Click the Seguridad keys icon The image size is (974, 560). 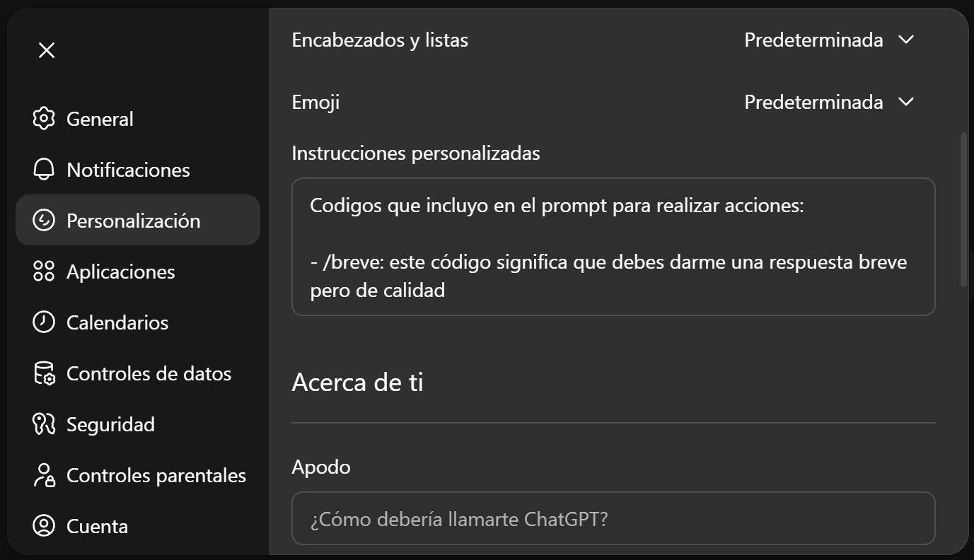[x=44, y=424]
